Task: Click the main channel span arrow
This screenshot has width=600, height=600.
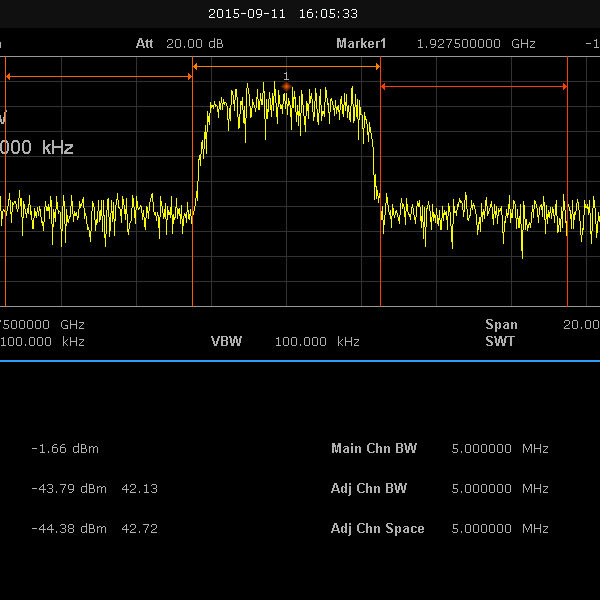Action: tap(286, 66)
